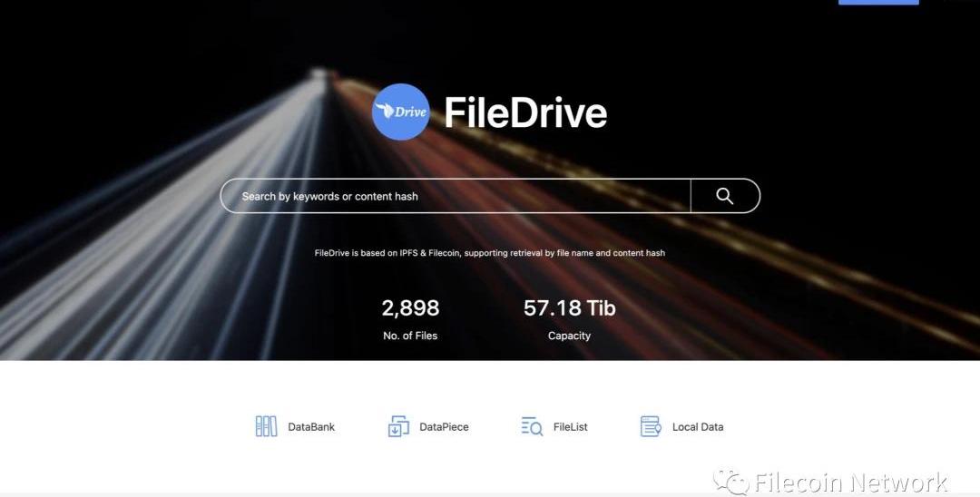Click the Capacity label
This screenshot has width=980, height=497.
569,336
